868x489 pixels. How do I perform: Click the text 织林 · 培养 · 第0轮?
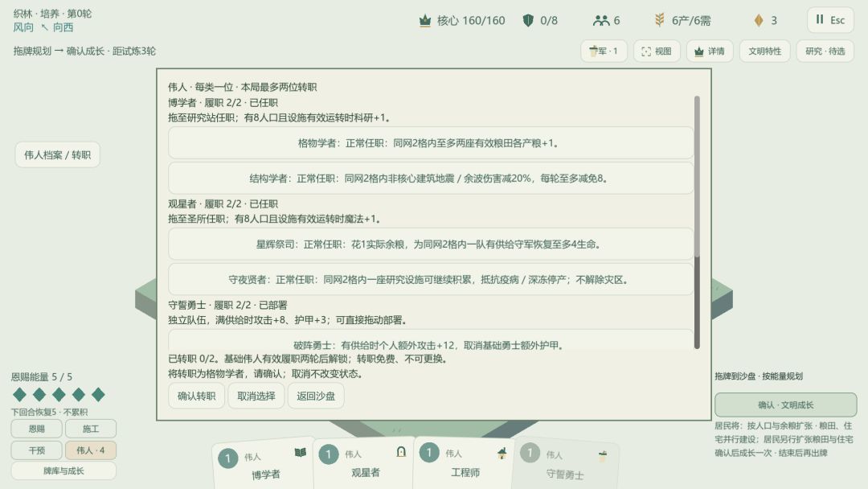pyautogui.click(x=52, y=14)
